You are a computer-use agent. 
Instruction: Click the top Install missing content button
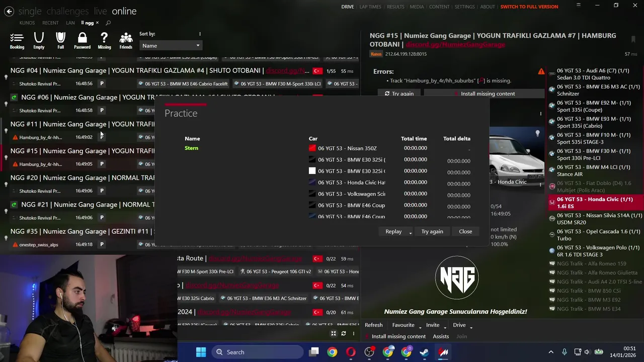click(x=484, y=94)
